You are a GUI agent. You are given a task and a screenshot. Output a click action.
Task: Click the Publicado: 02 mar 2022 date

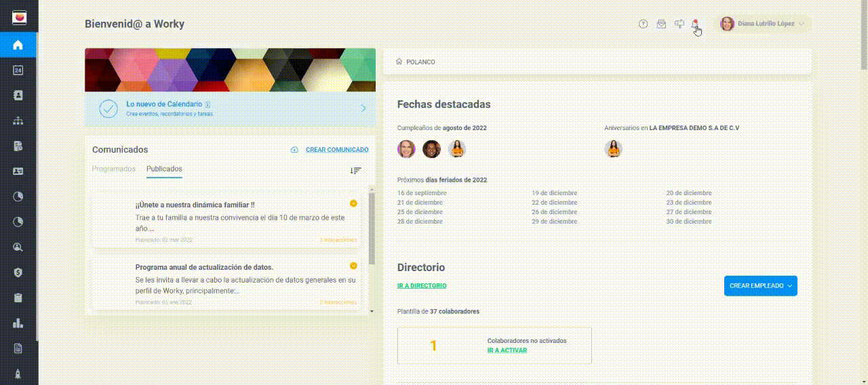[163, 240]
